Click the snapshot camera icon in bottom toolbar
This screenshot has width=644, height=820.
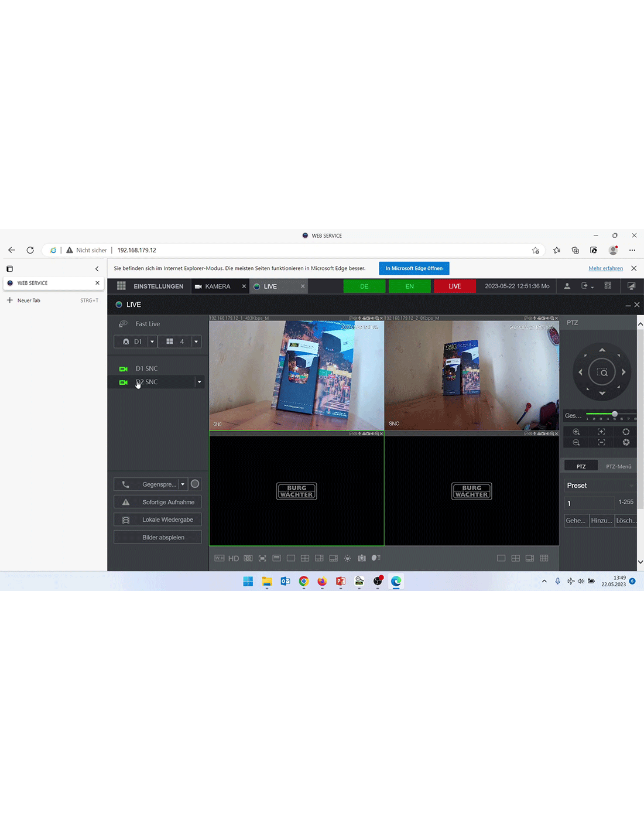pyautogui.click(x=362, y=558)
